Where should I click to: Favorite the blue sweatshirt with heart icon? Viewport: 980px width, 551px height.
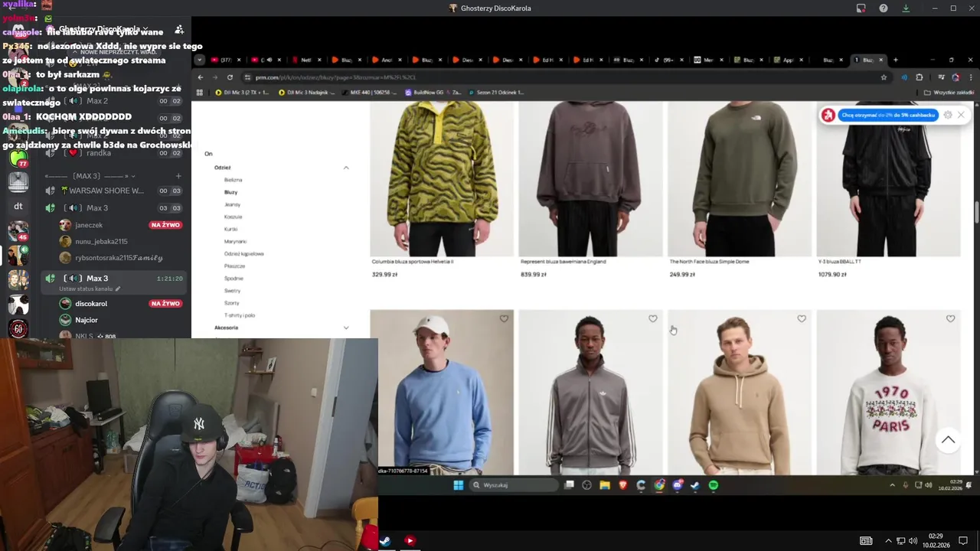click(x=504, y=319)
